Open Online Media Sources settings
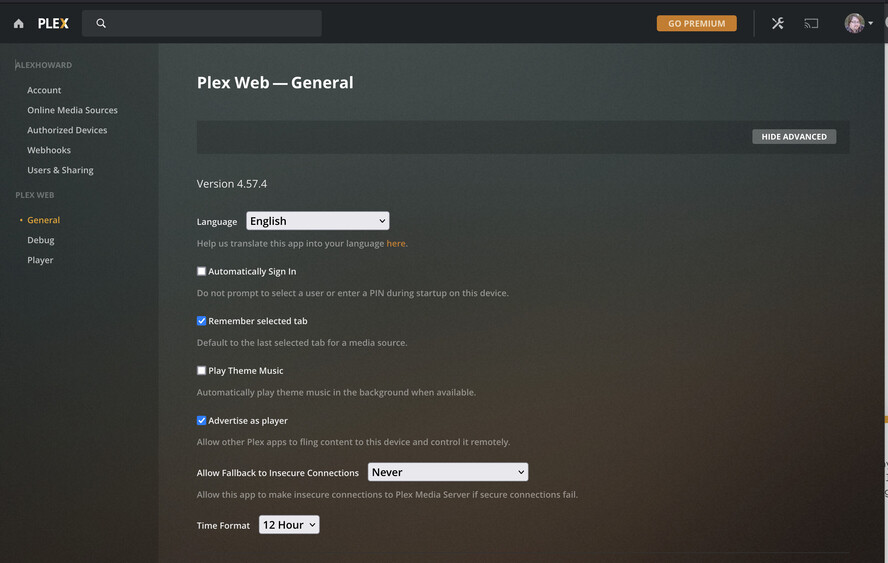Image resolution: width=888 pixels, height=563 pixels. click(x=72, y=110)
